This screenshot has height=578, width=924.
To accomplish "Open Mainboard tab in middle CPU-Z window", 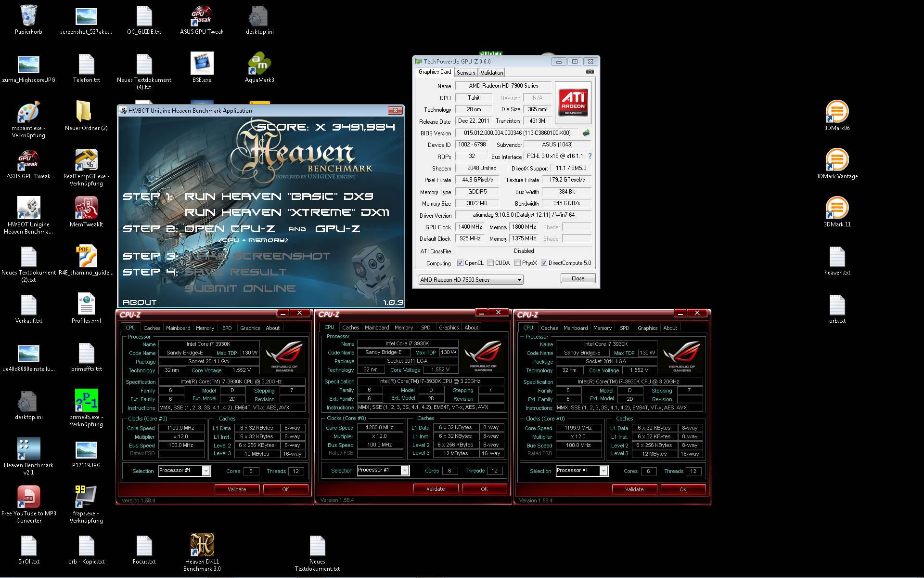I will tap(377, 328).
